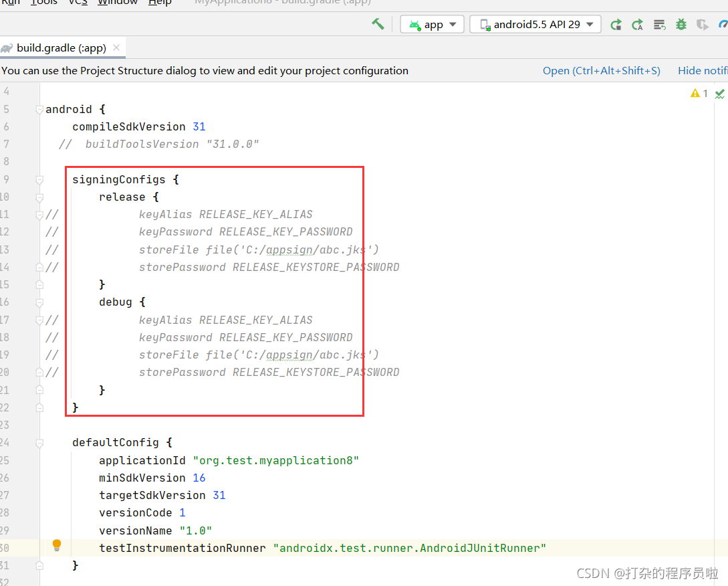The image size is (728, 586).
Task: Click the Hide notification link
Action: click(x=703, y=71)
